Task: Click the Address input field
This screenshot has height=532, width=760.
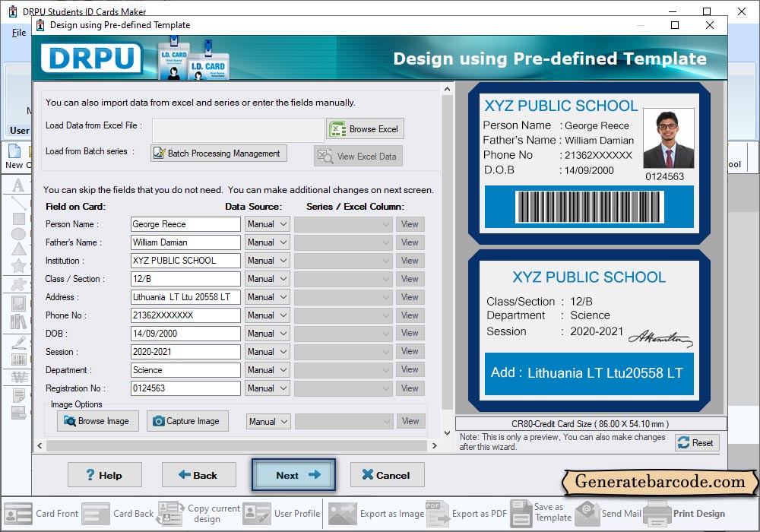Action: 185,297
